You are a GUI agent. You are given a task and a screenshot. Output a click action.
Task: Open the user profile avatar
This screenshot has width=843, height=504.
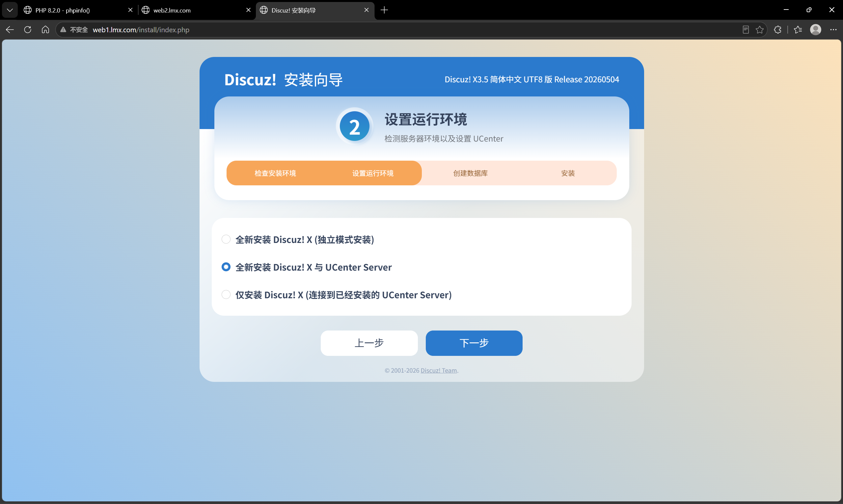(815, 30)
